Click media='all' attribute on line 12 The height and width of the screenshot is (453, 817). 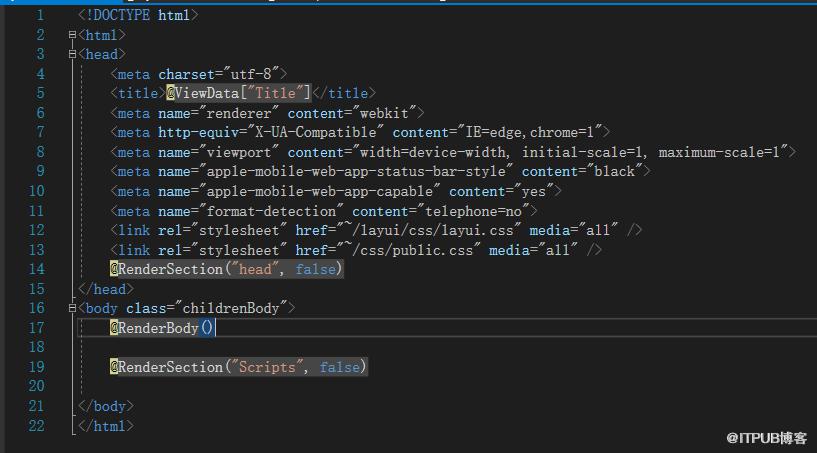[573, 230]
